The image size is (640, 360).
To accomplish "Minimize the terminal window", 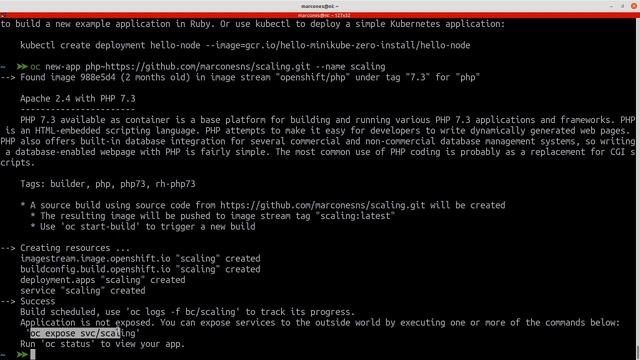I will pyautogui.click(x=611, y=6).
